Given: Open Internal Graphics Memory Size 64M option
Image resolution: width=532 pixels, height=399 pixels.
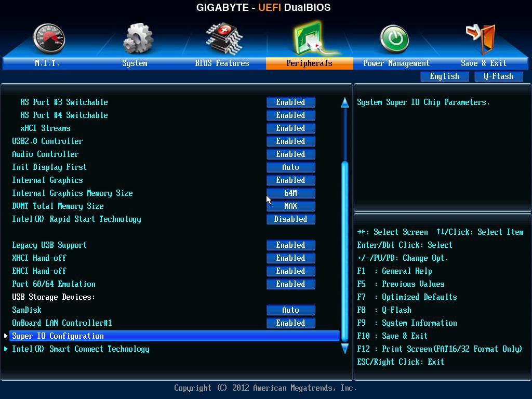Looking at the screenshot, I should pyautogui.click(x=291, y=193).
